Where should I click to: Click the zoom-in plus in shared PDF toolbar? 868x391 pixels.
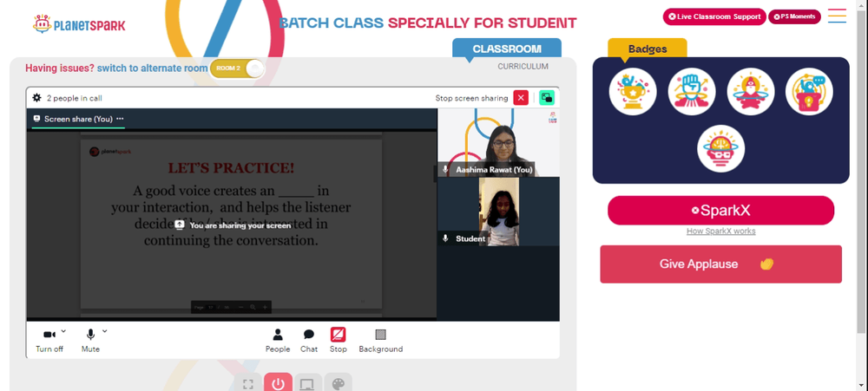(265, 307)
